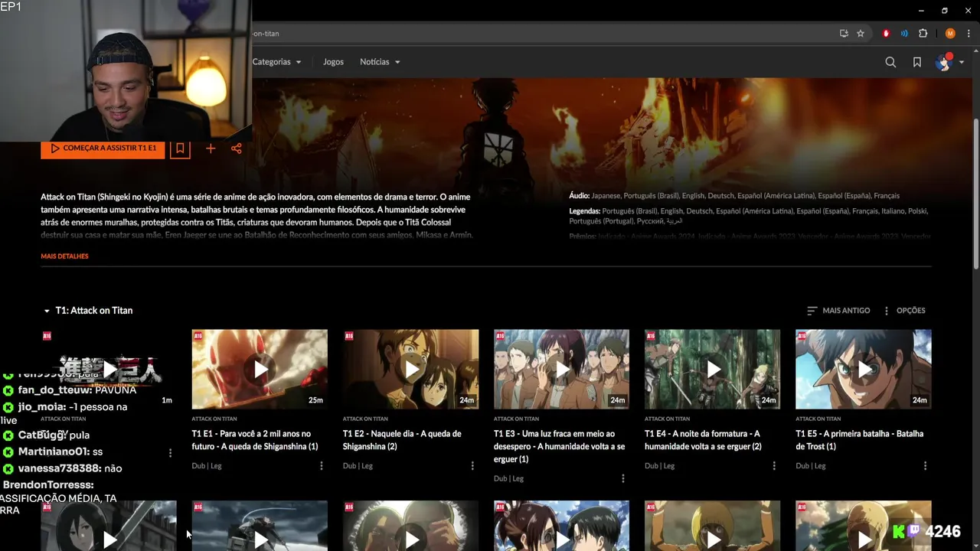Play second-row thumbnail with flying soldier
The height and width of the screenshot is (551, 980).
click(x=260, y=526)
